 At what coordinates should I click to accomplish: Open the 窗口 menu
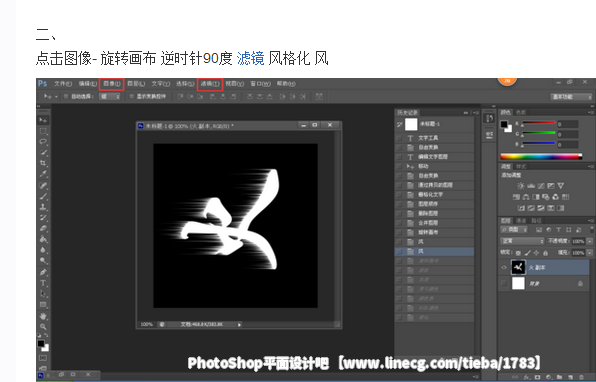(x=260, y=84)
